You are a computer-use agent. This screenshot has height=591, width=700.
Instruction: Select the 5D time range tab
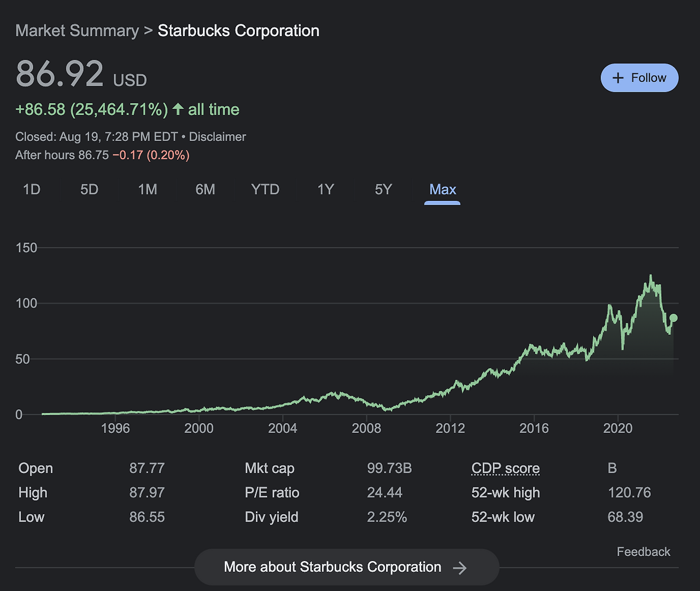pyautogui.click(x=89, y=189)
